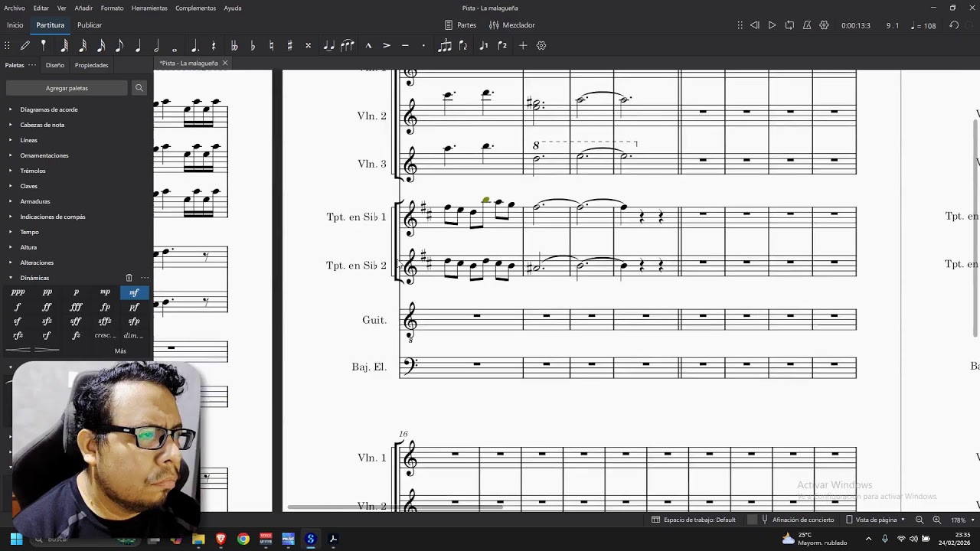Switch to voice 1
Image resolution: width=980 pixels, height=551 pixels.
tap(483, 46)
